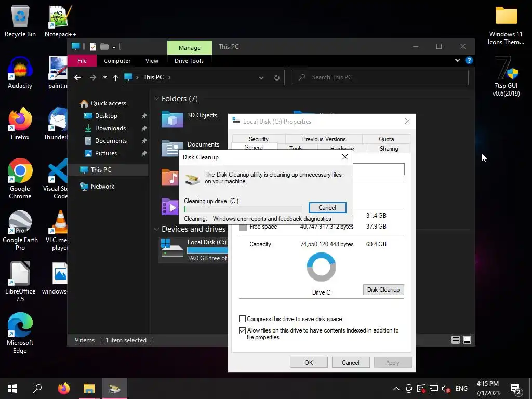532x399 pixels.
Task: Collapse the Devices and drives group
Action: (156, 229)
